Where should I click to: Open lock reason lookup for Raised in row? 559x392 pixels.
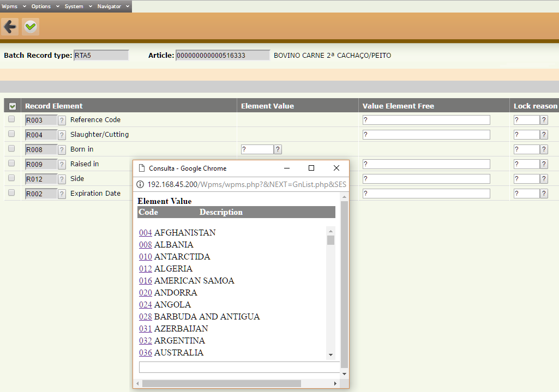tap(544, 164)
